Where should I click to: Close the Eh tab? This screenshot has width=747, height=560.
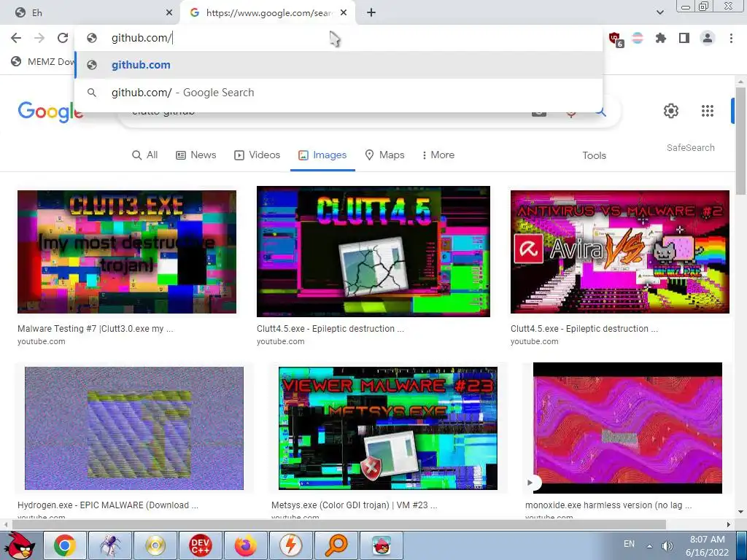coord(169,13)
